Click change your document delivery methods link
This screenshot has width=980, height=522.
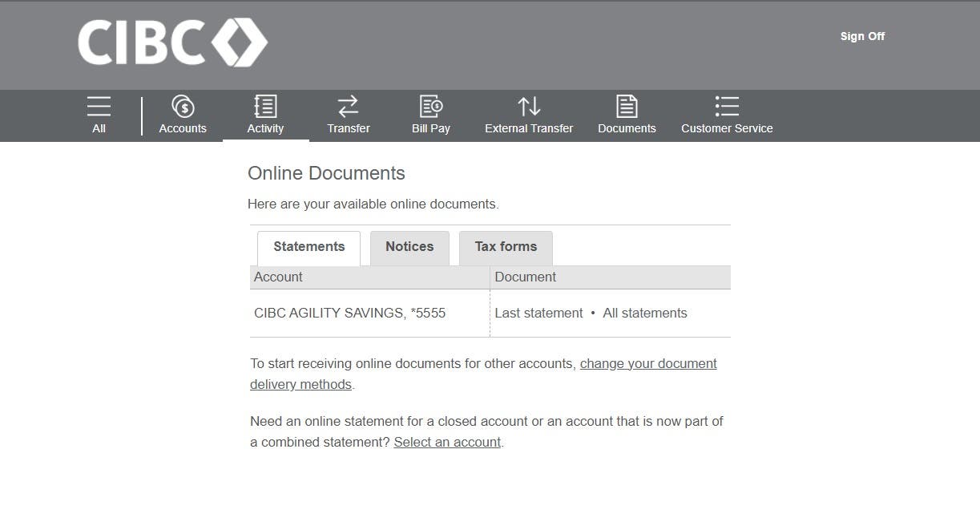click(x=647, y=364)
